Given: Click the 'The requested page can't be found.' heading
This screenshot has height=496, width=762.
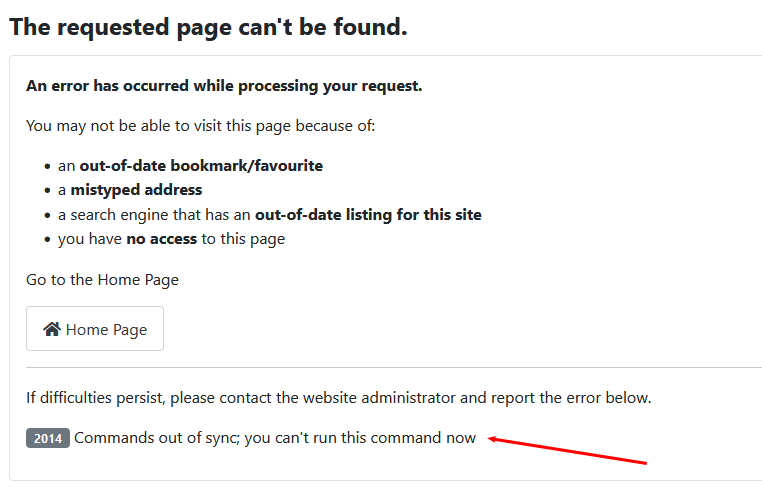Looking at the screenshot, I should (x=208, y=27).
